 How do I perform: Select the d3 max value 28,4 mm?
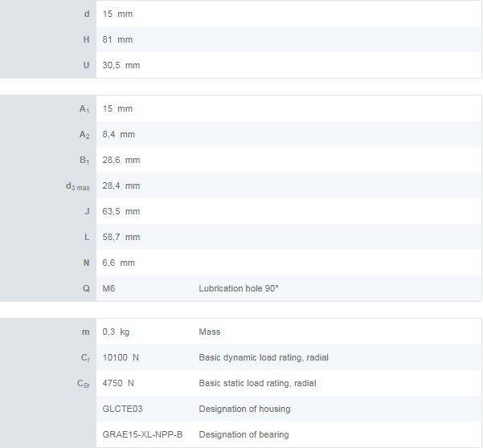click(x=121, y=185)
